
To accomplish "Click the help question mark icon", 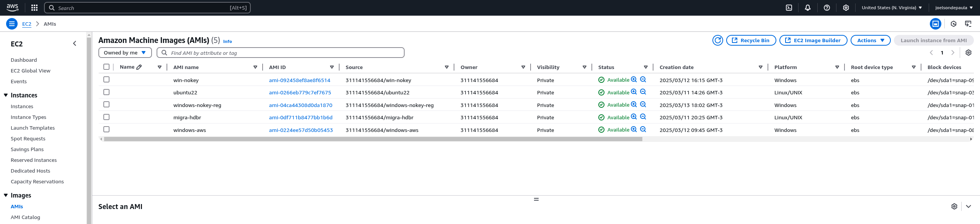I will click(827, 8).
